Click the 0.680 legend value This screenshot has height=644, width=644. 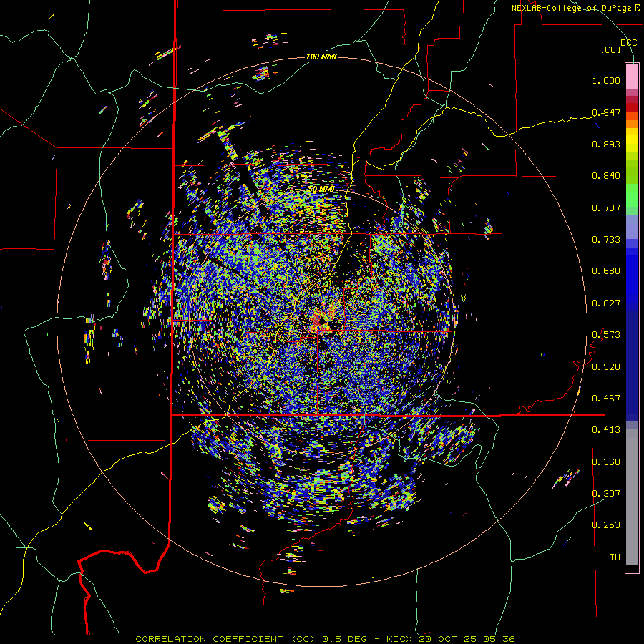(606, 271)
